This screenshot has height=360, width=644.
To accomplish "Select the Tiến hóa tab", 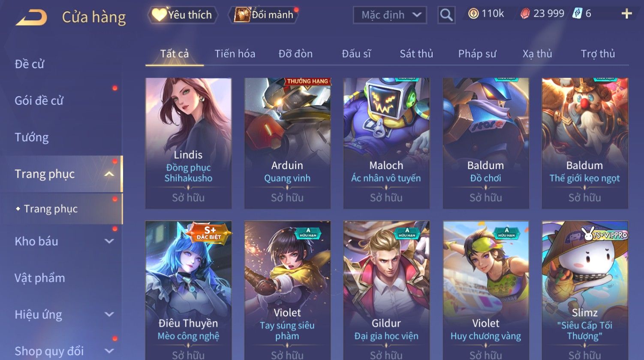I will [235, 54].
